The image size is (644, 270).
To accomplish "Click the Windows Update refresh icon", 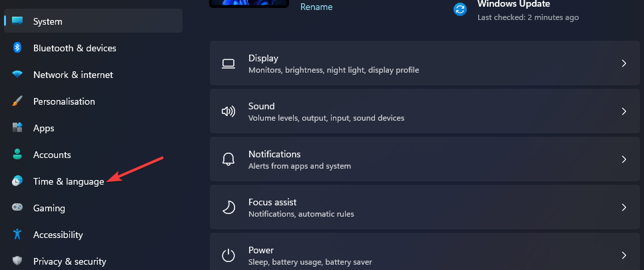I will [460, 9].
